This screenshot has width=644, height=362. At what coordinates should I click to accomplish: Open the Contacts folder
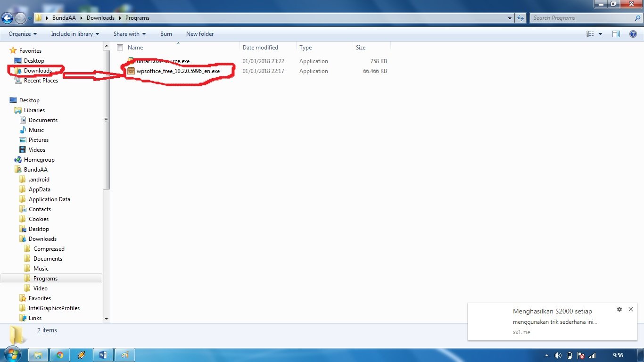(40, 209)
